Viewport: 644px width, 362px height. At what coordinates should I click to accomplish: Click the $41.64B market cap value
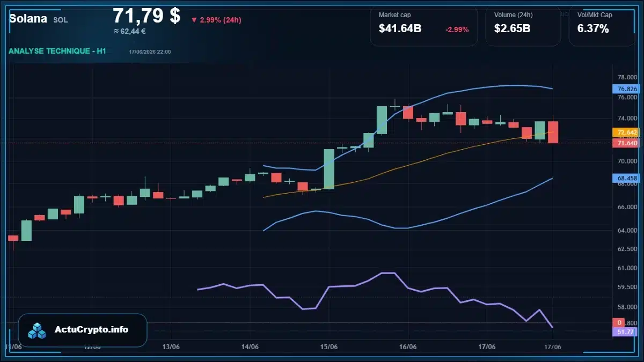point(400,29)
